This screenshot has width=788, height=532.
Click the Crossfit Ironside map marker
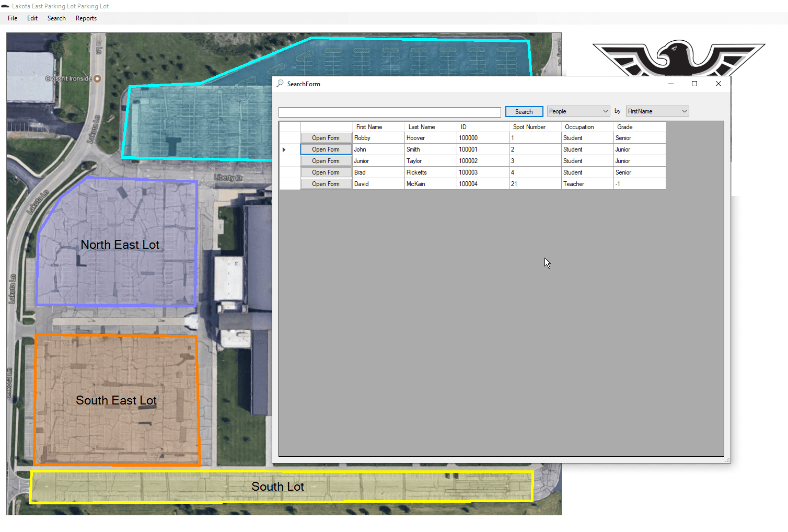[x=97, y=78]
